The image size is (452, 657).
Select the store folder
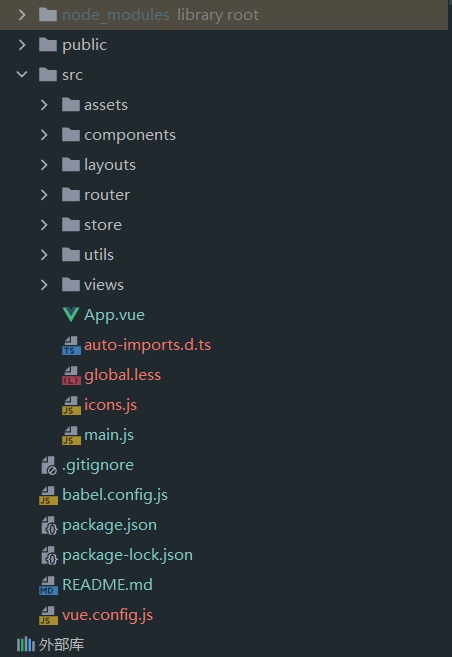103,225
